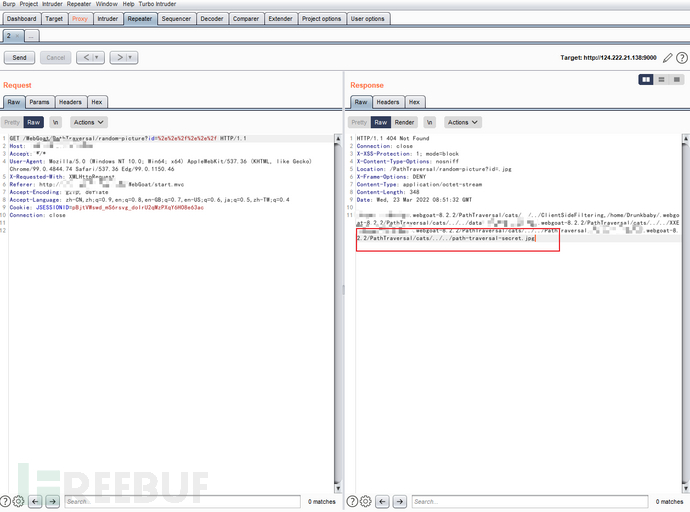
Task: Switch to the Dashboard tab
Action: tap(22, 19)
